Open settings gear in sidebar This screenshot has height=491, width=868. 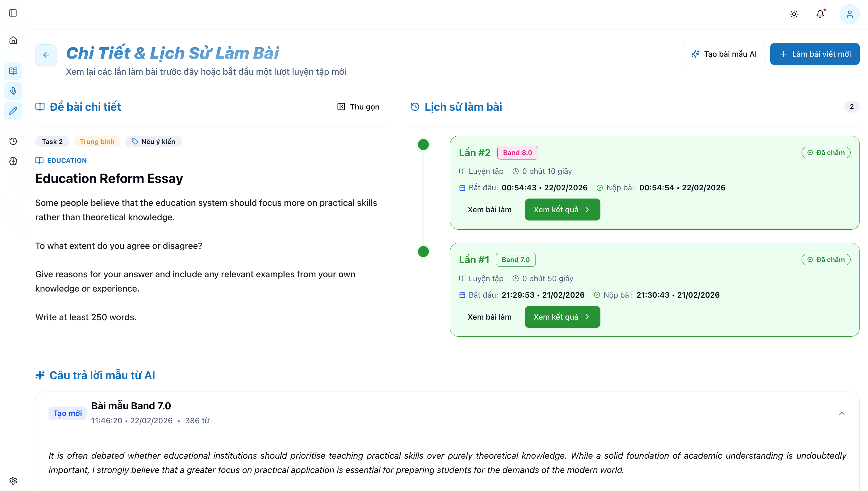(x=13, y=480)
